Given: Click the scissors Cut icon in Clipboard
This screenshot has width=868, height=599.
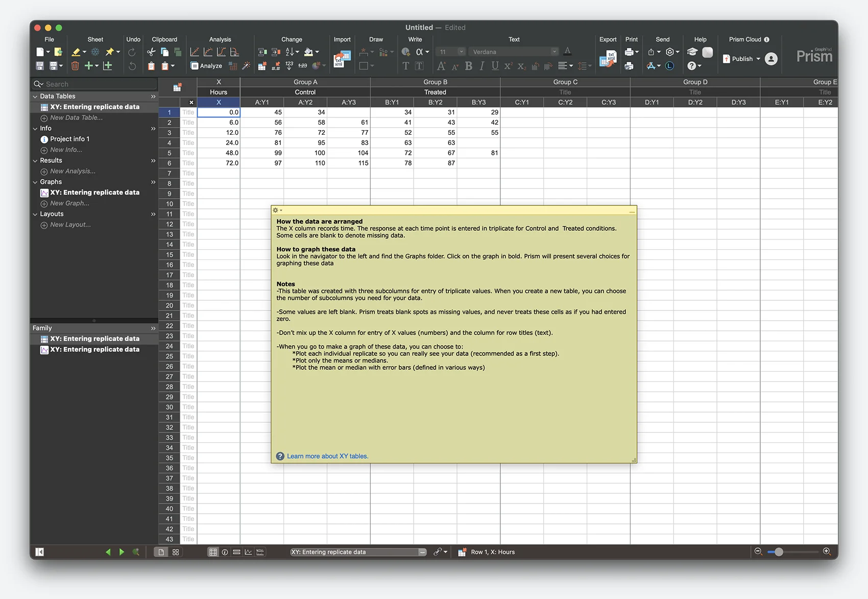Looking at the screenshot, I should click(151, 52).
